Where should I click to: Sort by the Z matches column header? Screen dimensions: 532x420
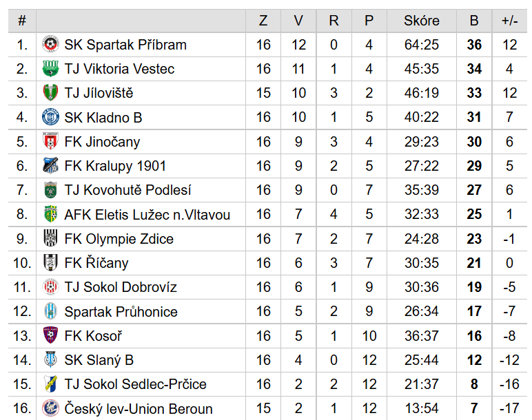click(x=263, y=21)
